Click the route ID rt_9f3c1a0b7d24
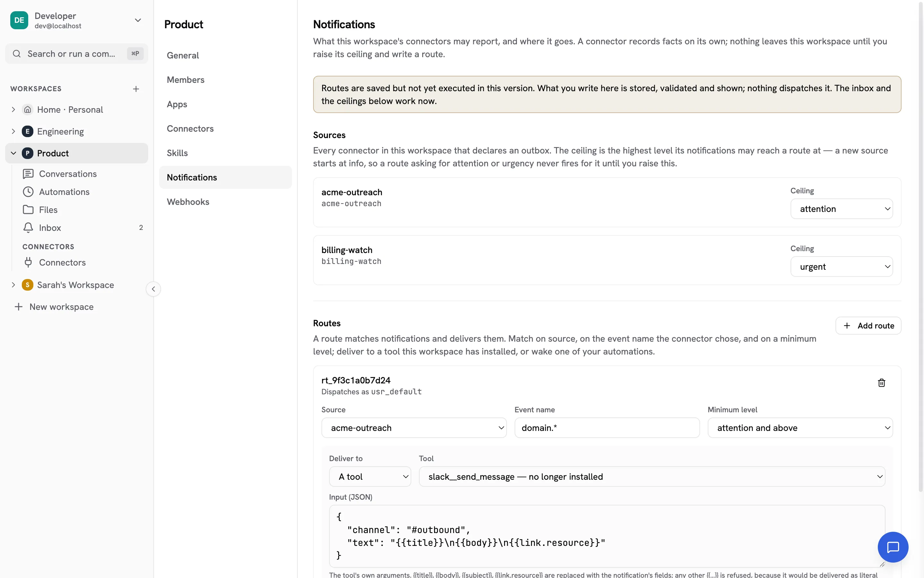The image size is (924, 578). [356, 381]
